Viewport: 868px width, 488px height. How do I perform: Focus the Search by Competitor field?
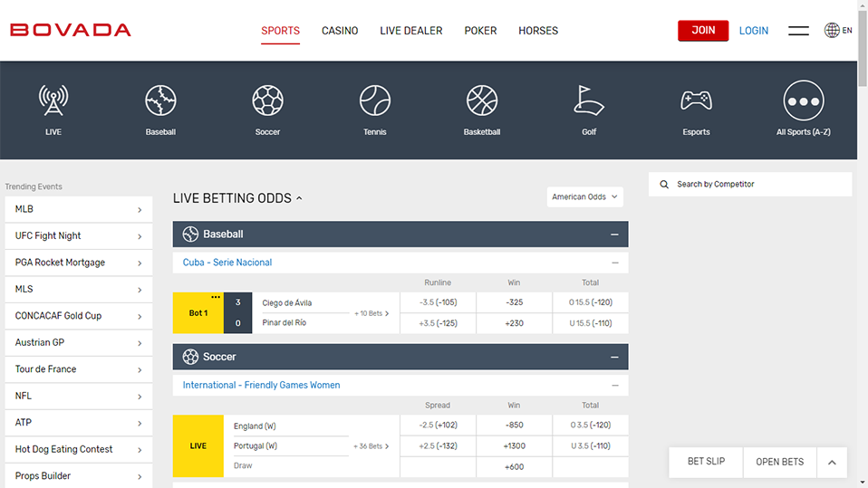click(757, 185)
